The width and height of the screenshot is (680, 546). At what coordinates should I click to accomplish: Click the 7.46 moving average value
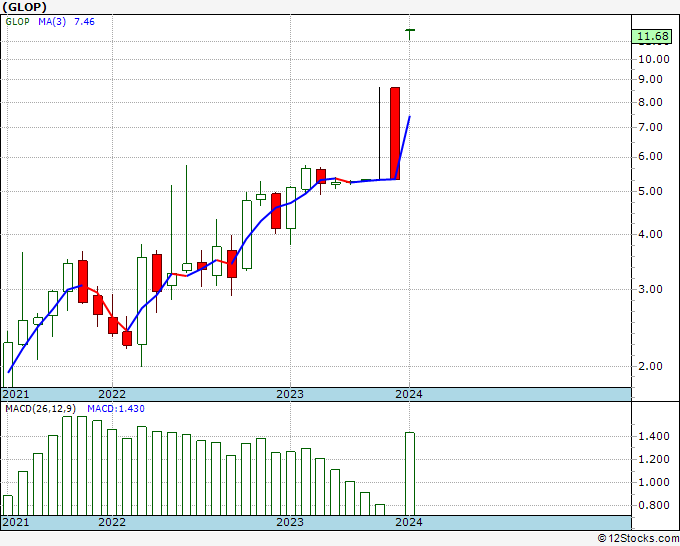(84, 22)
